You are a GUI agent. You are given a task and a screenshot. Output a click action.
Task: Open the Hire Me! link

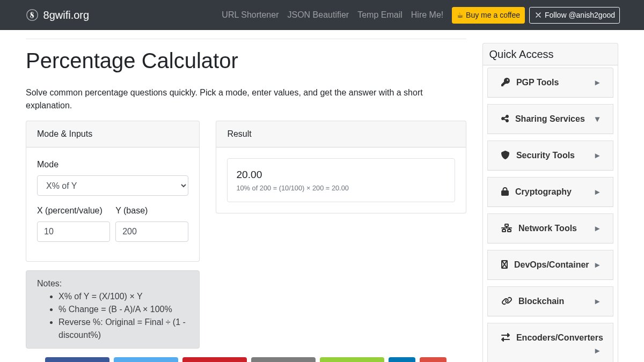427,15
